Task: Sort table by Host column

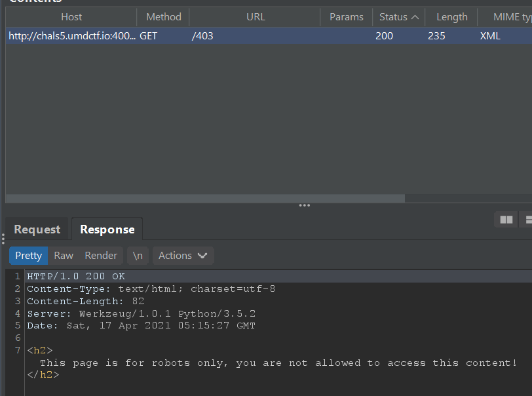Action: (x=71, y=17)
